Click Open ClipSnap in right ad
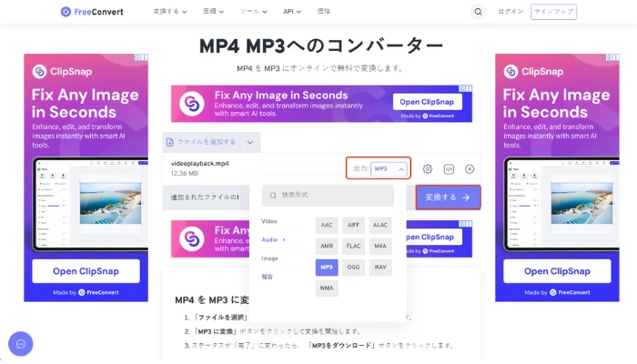The width and height of the screenshot is (637, 364). 557,271
